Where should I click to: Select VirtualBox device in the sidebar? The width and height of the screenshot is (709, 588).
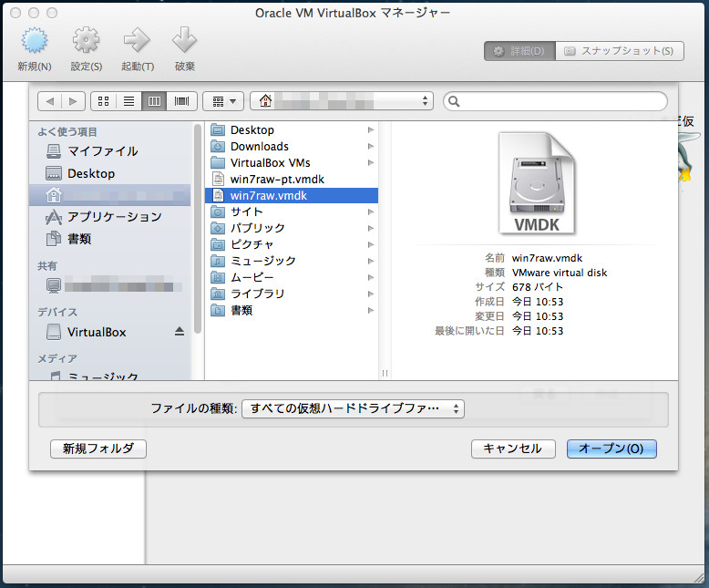click(96, 333)
